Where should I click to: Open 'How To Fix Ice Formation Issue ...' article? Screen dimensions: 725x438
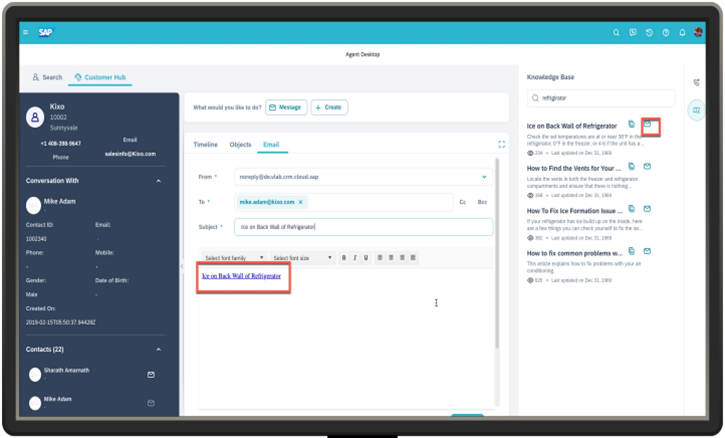(x=575, y=211)
